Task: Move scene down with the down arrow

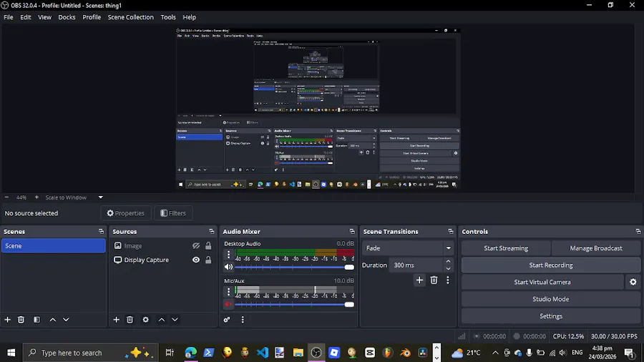Action: click(x=66, y=319)
